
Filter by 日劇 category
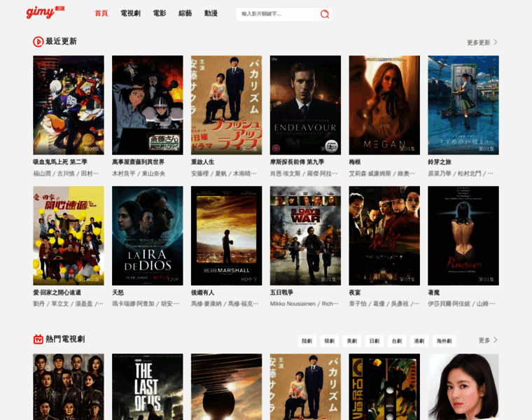point(374,341)
